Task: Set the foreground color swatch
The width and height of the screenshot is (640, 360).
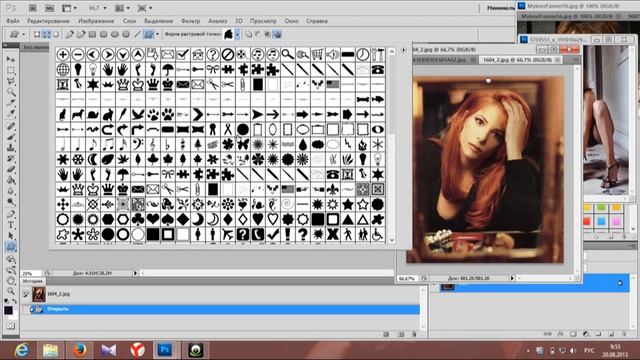Action: pos(8,311)
